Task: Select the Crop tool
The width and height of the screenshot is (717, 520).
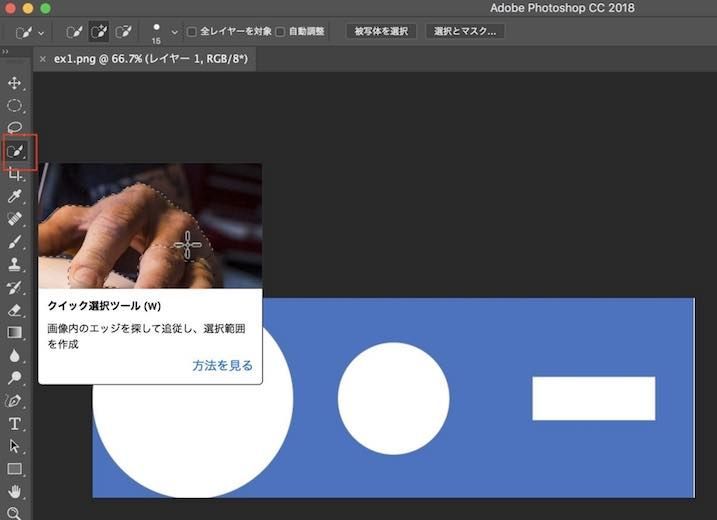Action: pyautogui.click(x=14, y=174)
